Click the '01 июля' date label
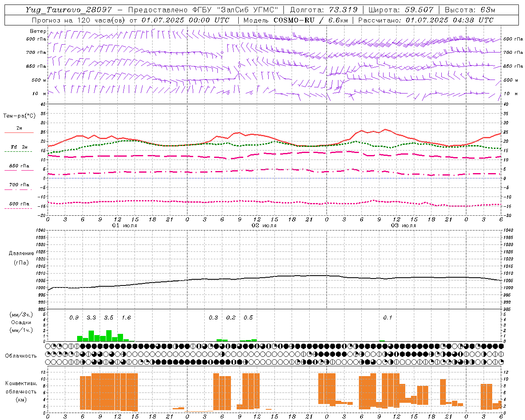The width and height of the screenshot is (525, 420). click(125, 226)
